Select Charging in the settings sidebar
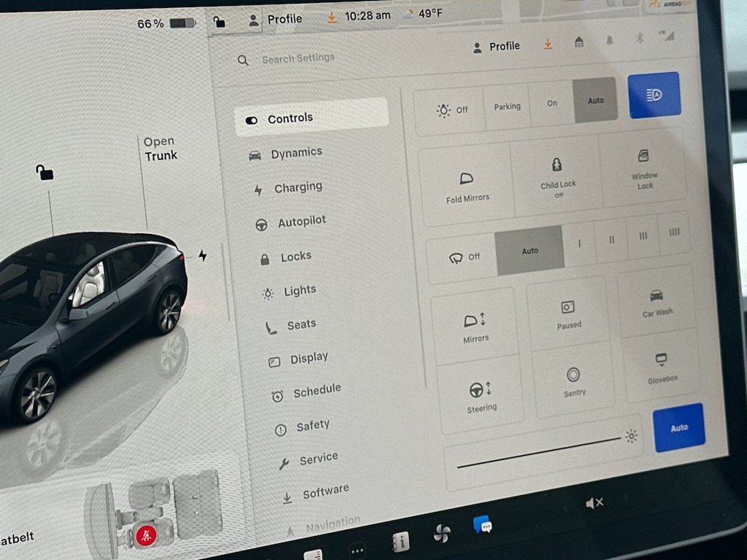747x560 pixels. [x=297, y=187]
